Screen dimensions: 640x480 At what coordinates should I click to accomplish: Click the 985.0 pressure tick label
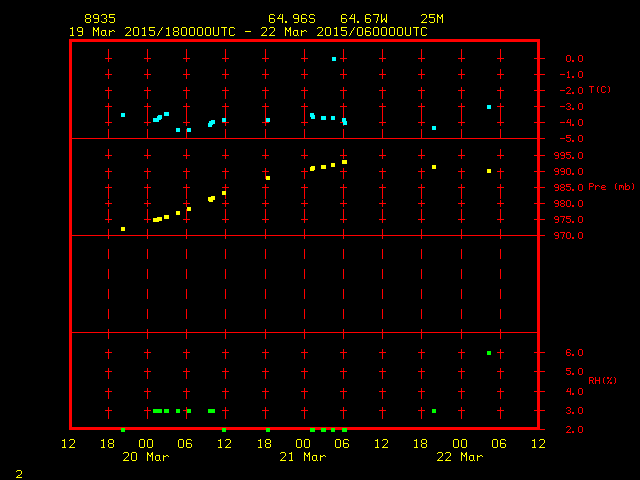(569, 188)
